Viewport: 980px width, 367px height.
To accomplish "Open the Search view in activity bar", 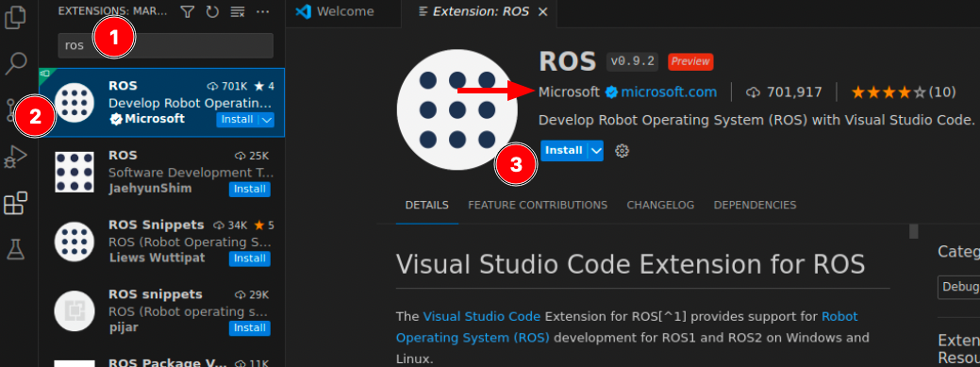I will coord(15,63).
